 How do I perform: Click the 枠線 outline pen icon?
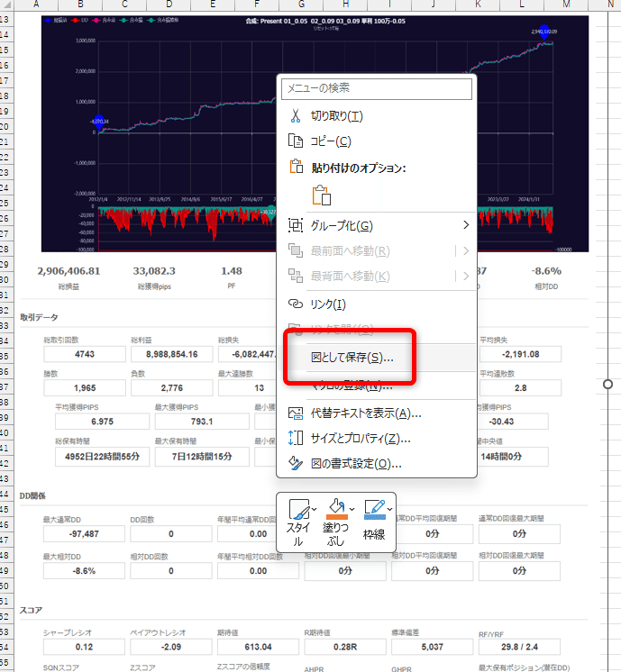374,509
